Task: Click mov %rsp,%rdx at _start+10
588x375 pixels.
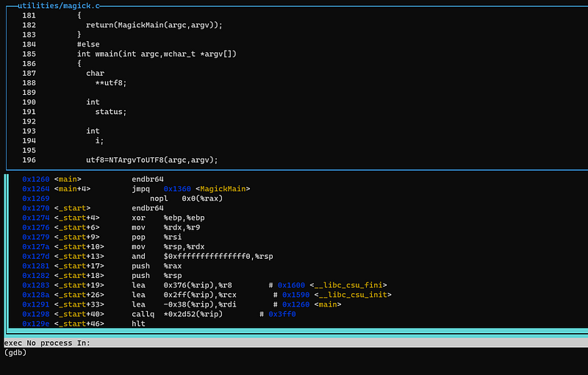Action: [x=168, y=247]
